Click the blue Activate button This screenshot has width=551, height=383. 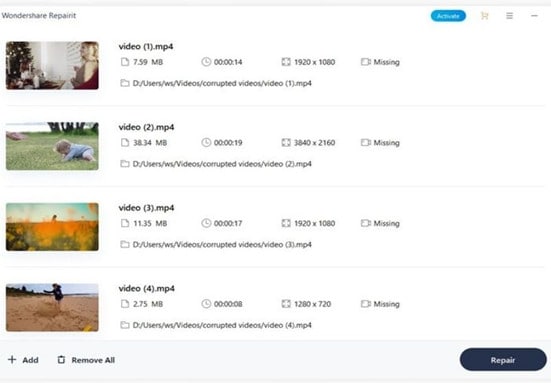[448, 16]
